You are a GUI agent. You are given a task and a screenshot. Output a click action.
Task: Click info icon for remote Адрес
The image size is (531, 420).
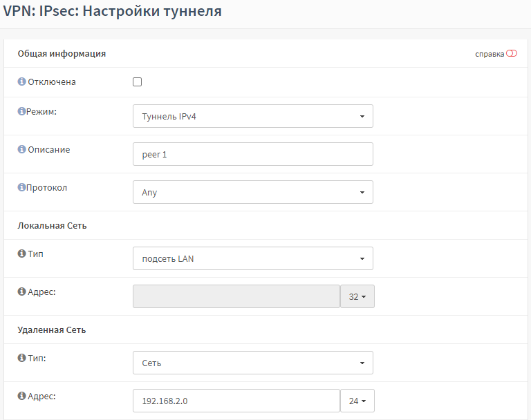click(21, 396)
